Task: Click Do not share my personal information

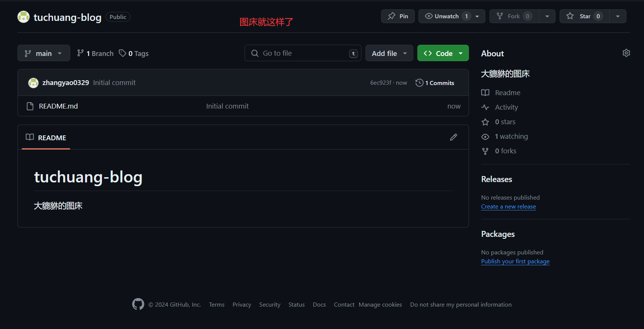Action: [461, 305]
